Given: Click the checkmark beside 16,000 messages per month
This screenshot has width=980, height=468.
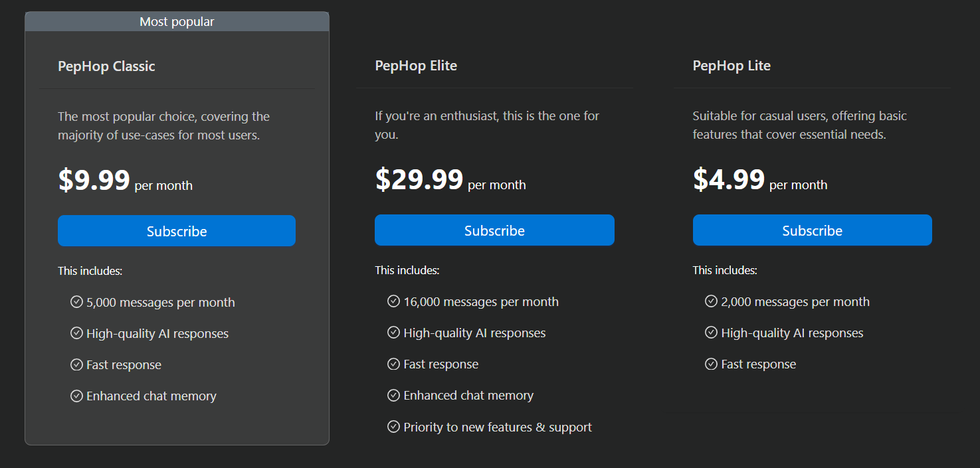Looking at the screenshot, I should coord(393,301).
